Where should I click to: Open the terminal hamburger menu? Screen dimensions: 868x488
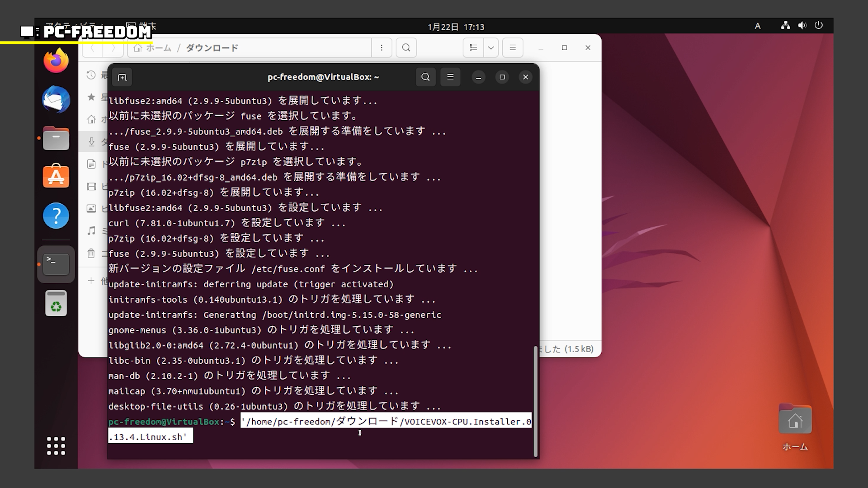[450, 77]
